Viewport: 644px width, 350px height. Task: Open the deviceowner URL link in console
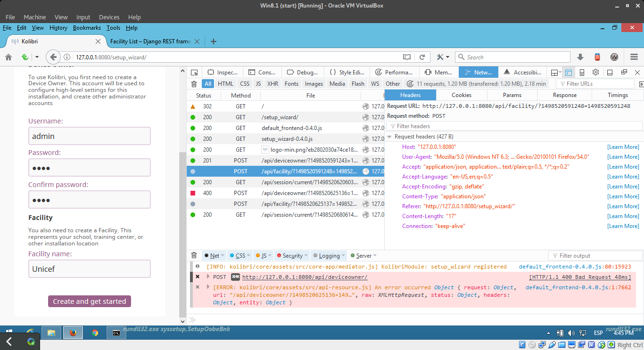[305, 277]
